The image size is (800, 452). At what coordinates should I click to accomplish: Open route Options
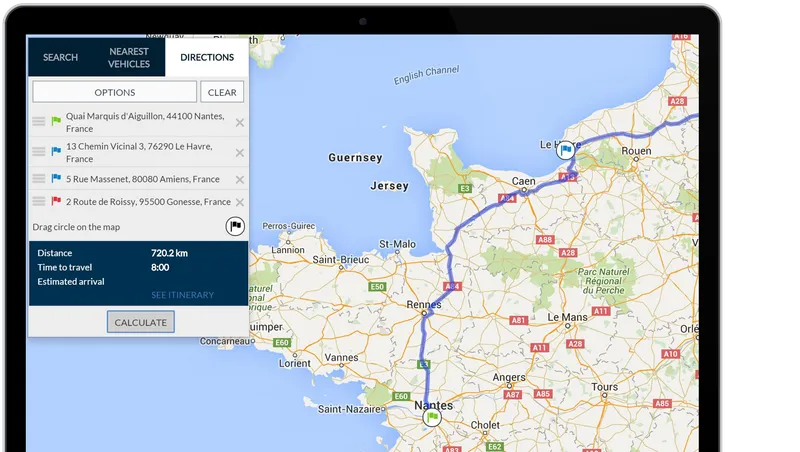[x=114, y=92]
